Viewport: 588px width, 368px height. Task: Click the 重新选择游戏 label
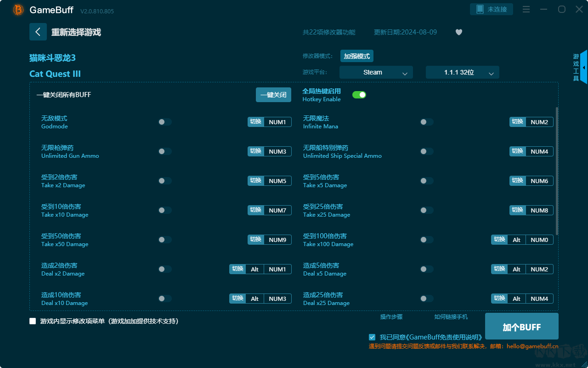coord(76,32)
